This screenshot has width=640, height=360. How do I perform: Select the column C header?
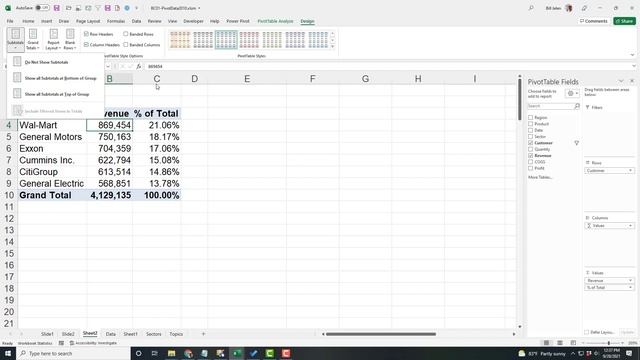[157, 79]
